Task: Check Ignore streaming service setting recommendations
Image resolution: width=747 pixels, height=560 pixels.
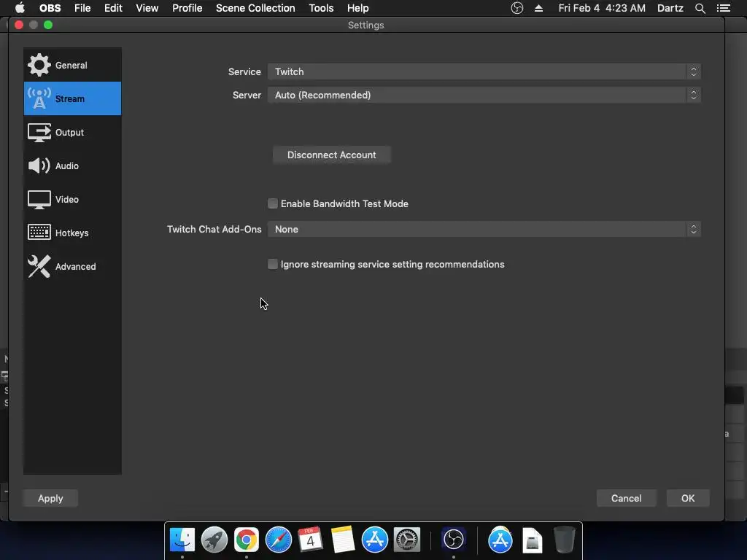Action: click(x=273, y=264)
